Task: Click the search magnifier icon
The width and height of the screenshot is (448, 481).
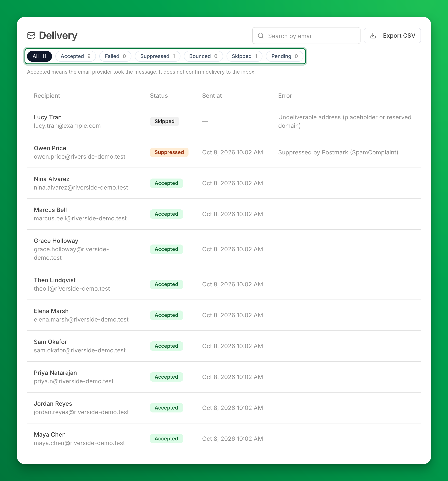Action: click(x=261, y=36)
